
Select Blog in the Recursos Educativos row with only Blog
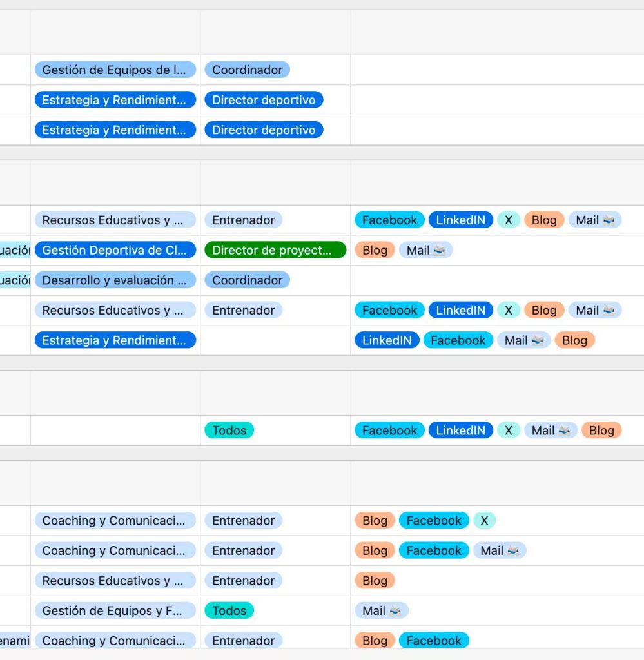[375, 581]
